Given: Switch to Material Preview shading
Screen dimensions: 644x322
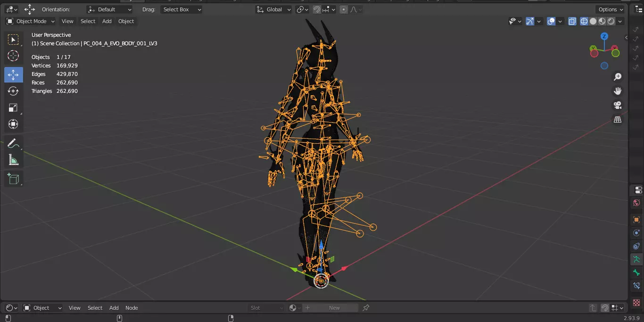Looking at the screenshot, I should [602, 21].
